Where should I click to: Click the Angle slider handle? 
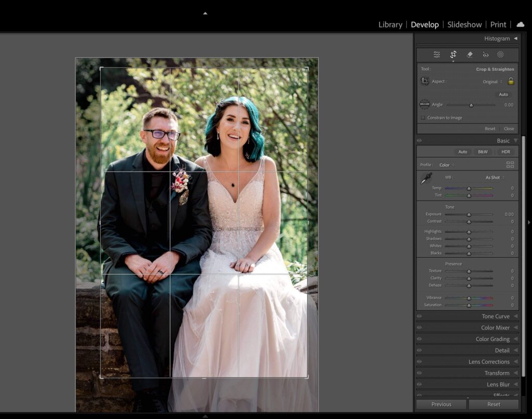(471, 104)
